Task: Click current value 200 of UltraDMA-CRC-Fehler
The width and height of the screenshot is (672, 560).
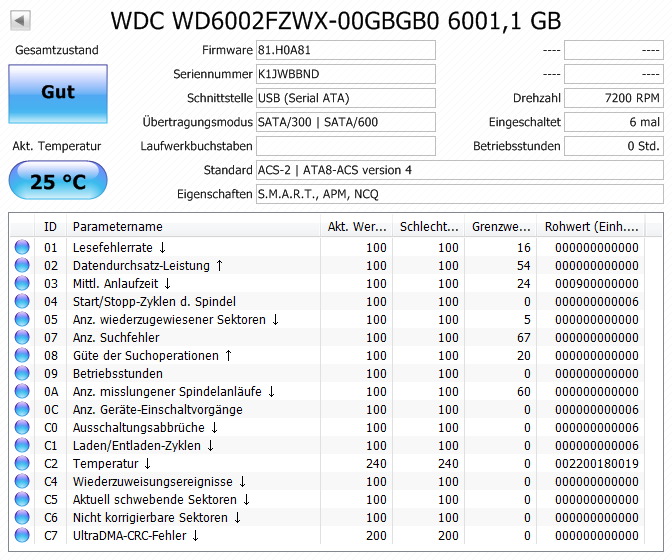Action: [x=376, y=536]
